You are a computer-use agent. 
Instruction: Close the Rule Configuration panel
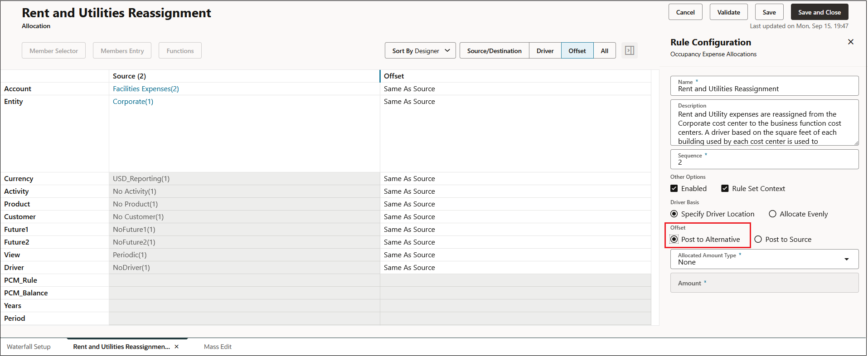coord(851,42)
